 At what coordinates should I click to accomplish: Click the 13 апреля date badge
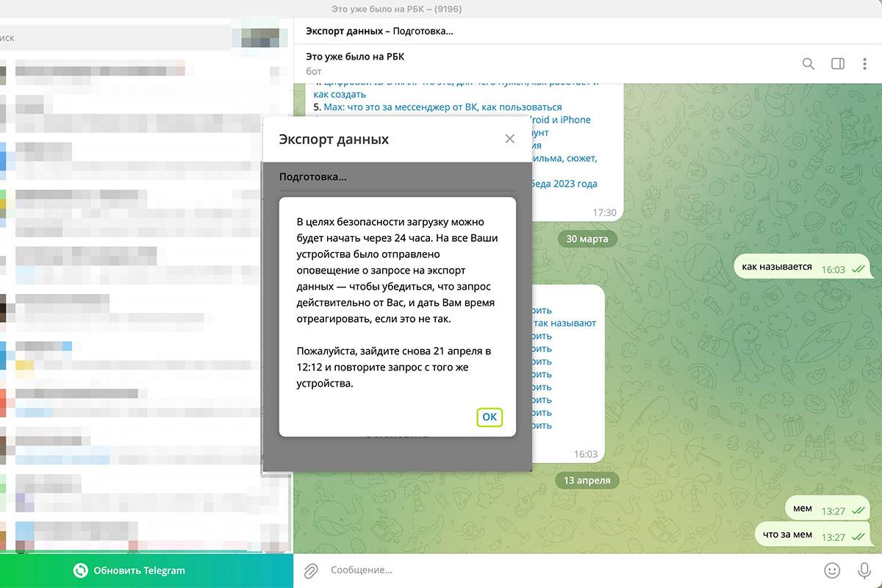tap(587, 480)
